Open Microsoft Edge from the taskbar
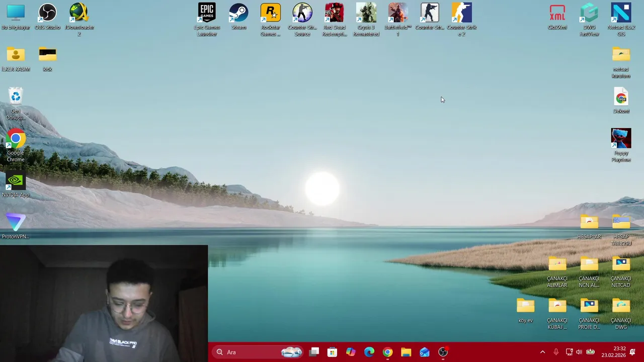The image size is (644, 362). (369, 352)
